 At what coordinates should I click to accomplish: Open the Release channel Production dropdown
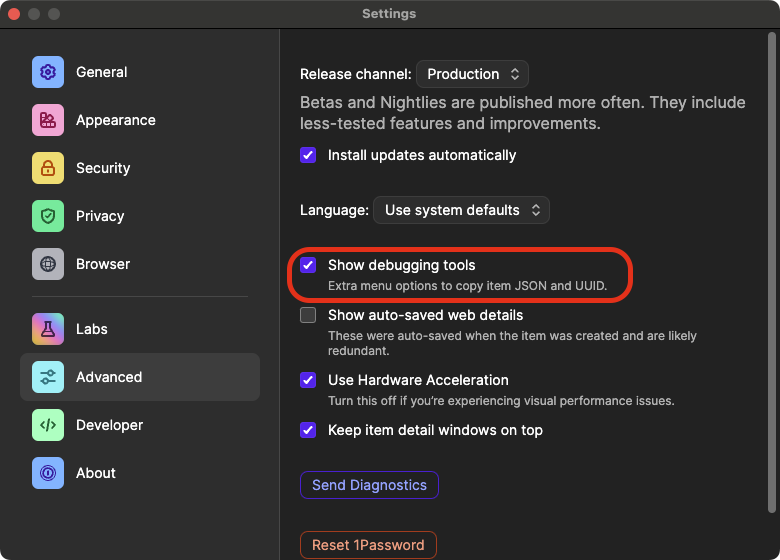click(472, 74)
